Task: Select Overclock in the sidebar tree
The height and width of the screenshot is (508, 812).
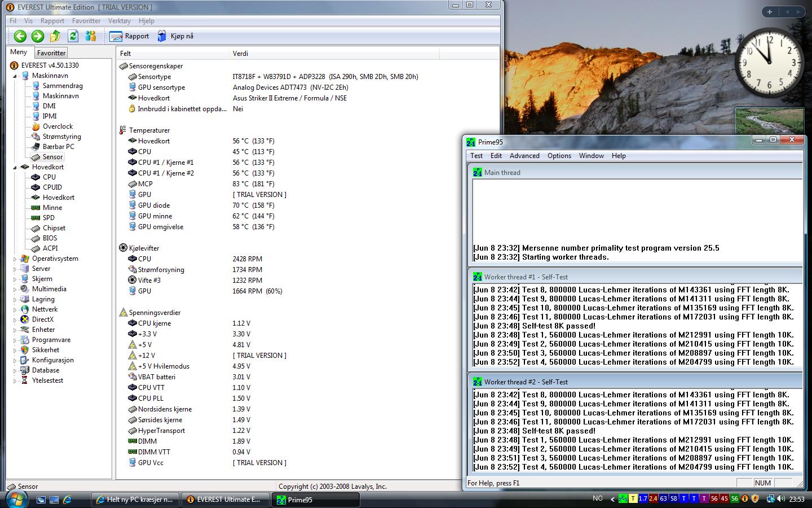Action: coord(58,126)
